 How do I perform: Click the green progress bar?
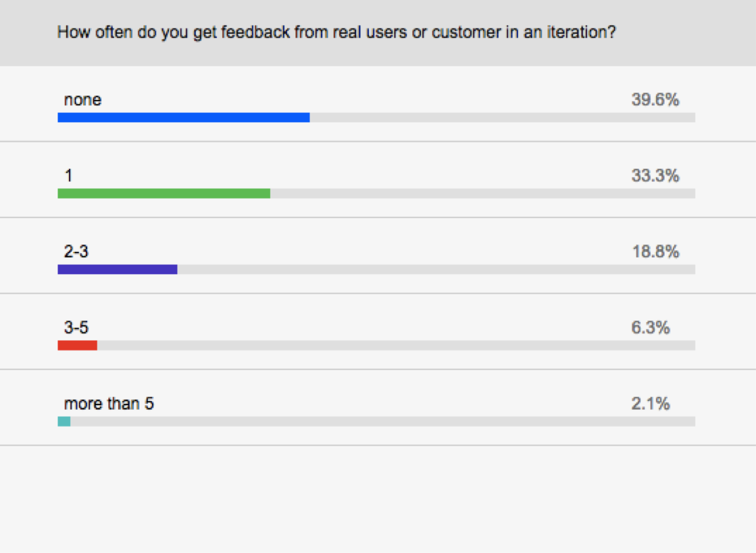pos(163,194)
